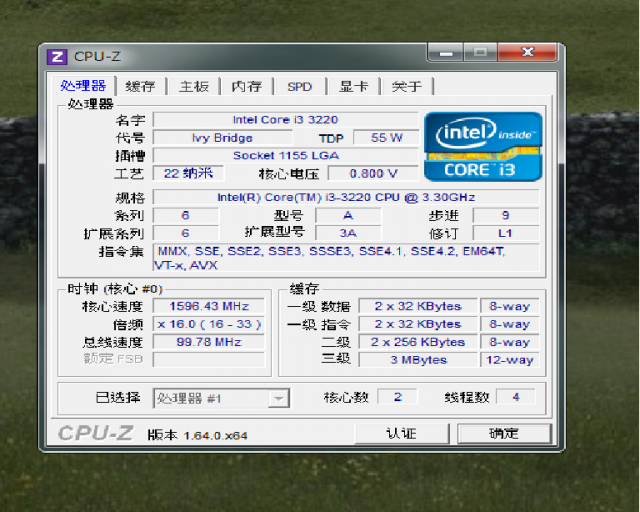Click the CPU-Z title bar text

click(x=97, y=56)
